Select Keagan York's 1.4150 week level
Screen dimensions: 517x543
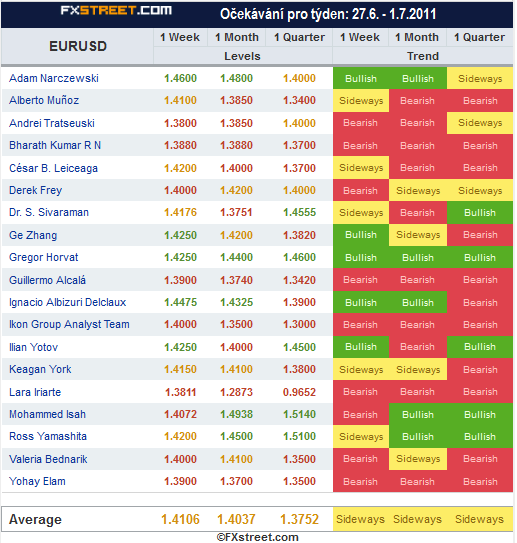coord(180,370)
